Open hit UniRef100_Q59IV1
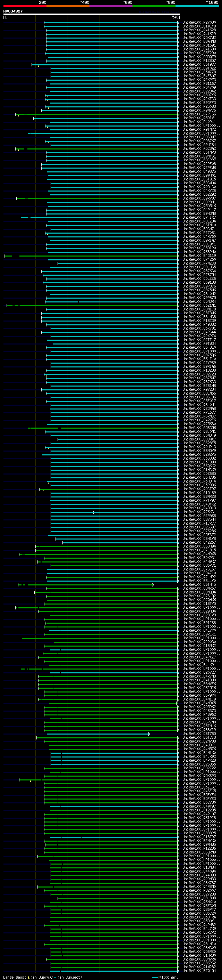 click(199, 118)
